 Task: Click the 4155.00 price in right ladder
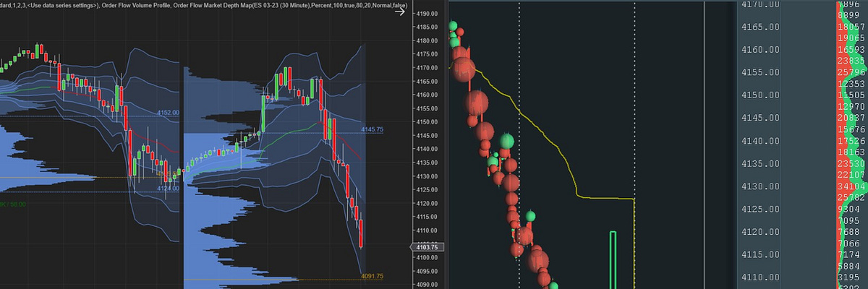[x=760, y=72]
